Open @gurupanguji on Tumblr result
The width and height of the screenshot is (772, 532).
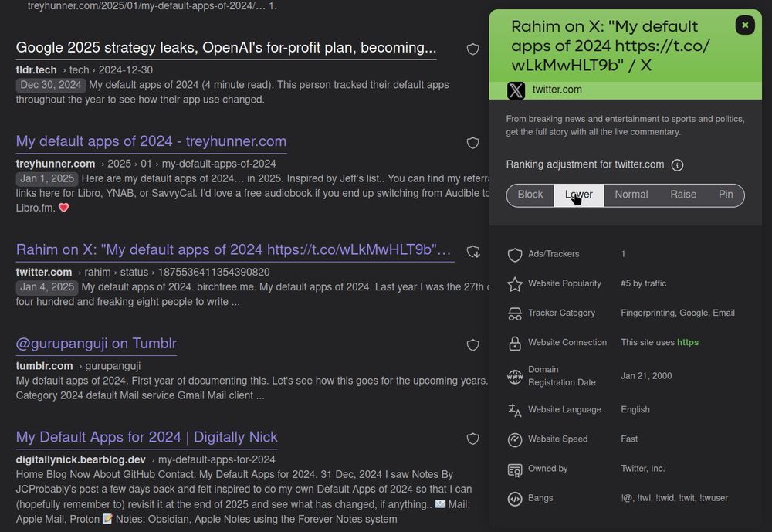(96, 344)
